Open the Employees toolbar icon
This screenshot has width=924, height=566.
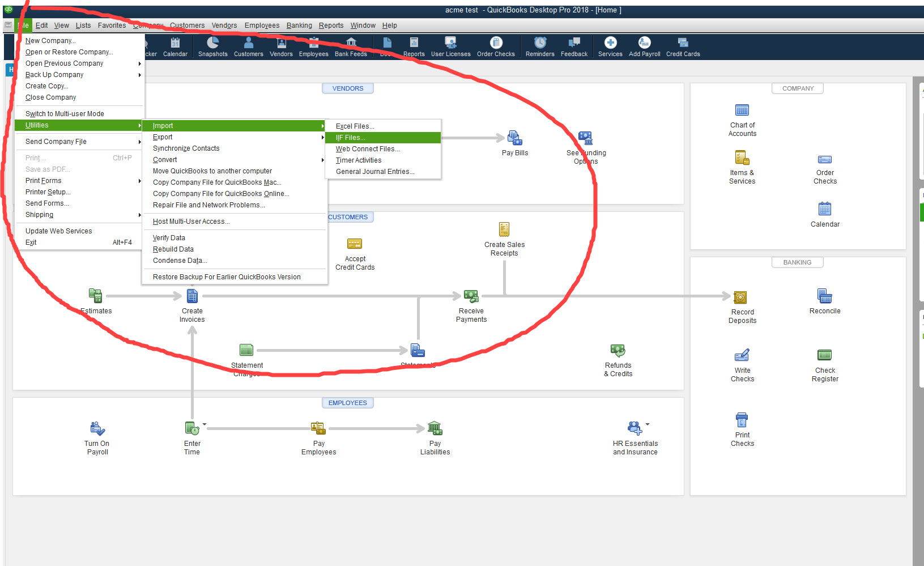[x=313, y=47]
